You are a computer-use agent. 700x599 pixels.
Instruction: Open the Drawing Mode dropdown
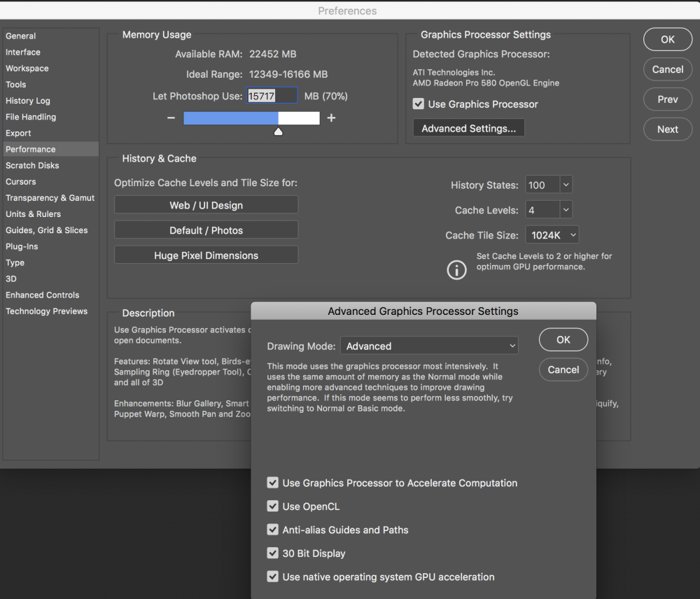click(x=429, y=346)
